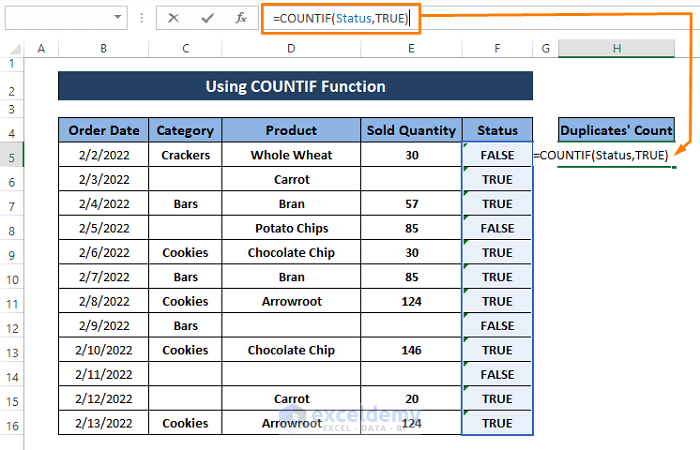
Task: Click the Status header cell
Action: click(497, 130)
